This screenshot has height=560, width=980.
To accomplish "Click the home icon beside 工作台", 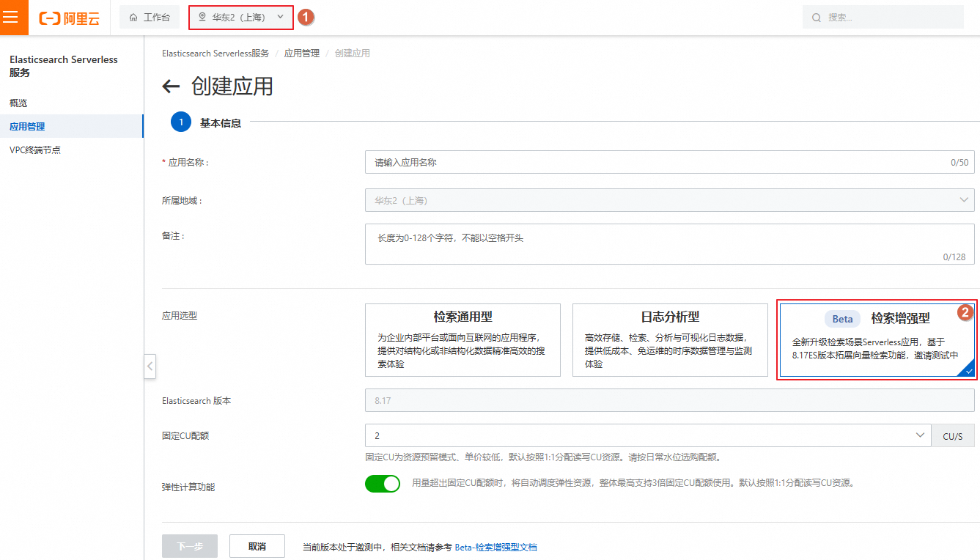I will [133, 17].
